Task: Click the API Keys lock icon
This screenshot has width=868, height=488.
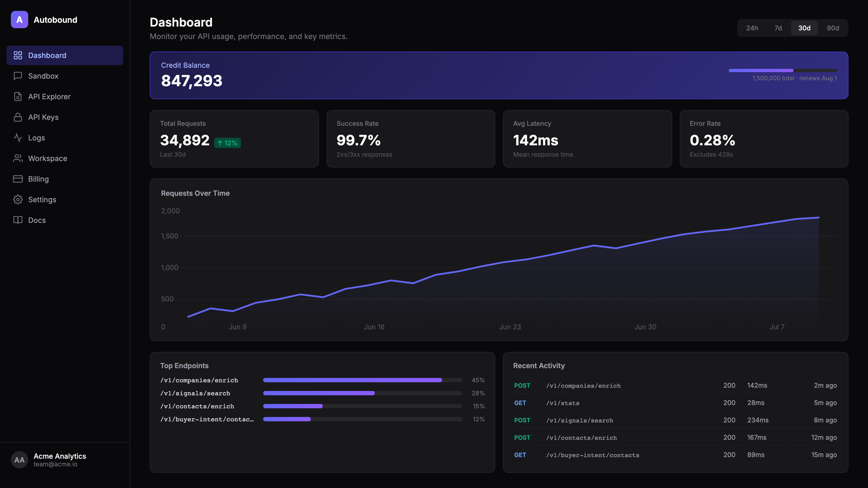Action: [x=18, y=117]
